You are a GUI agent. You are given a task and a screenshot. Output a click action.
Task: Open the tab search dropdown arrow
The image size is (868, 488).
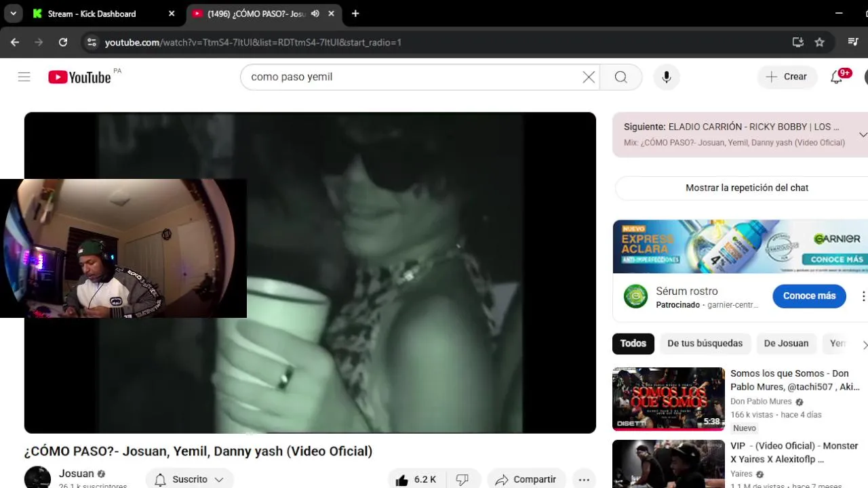13,14
